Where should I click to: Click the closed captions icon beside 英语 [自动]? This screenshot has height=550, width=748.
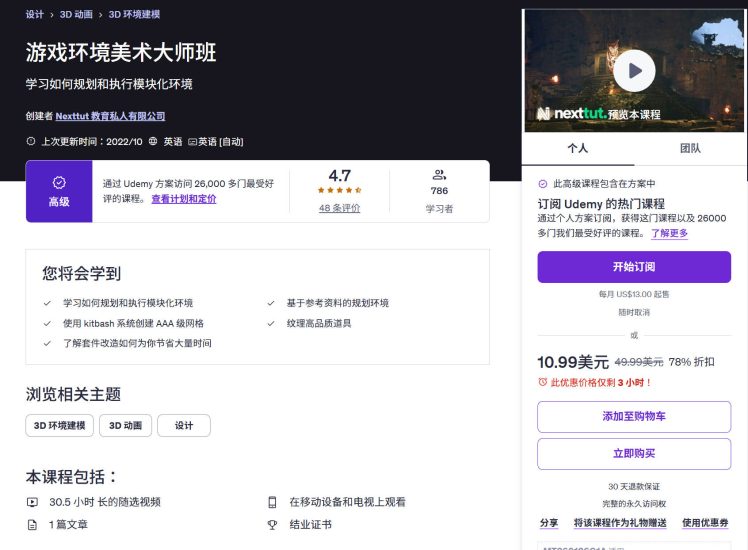pos(192,142)
